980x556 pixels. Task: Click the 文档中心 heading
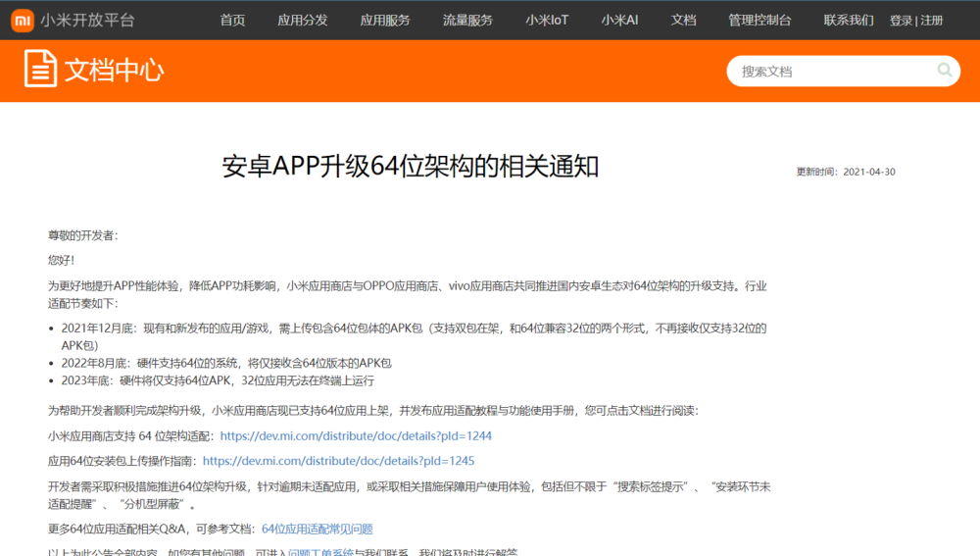tap(114, 70)
